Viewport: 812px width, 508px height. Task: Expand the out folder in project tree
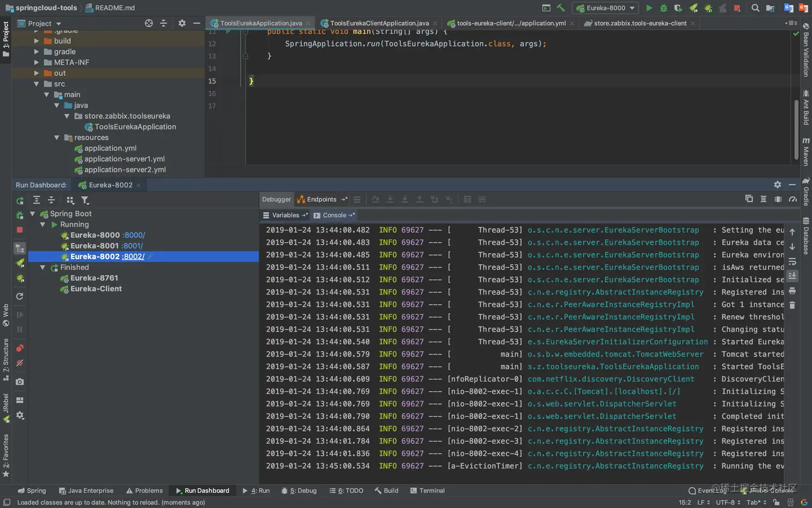(37, 73)
